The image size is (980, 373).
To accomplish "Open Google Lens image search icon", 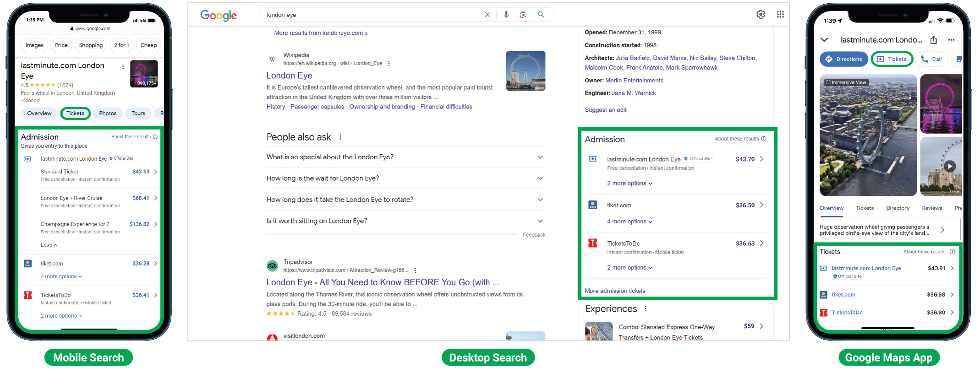I will (x=523, y=15).
